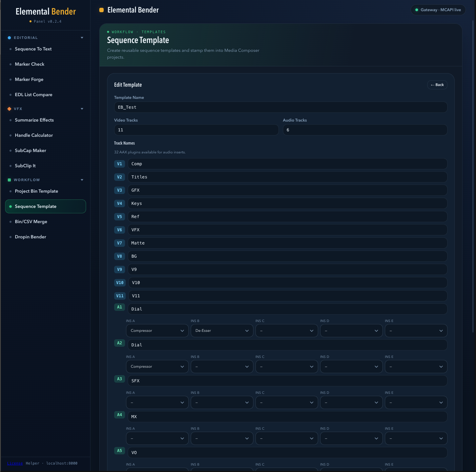This screenshot has width=476, height=472.
Task: Open the A4 INS D dropdown
Action: (351, 438)
